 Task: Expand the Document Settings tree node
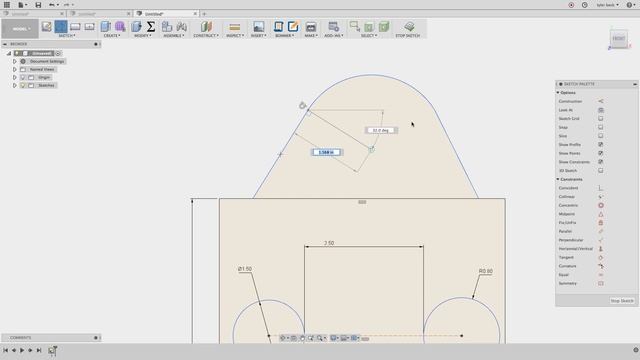point(15,61)
